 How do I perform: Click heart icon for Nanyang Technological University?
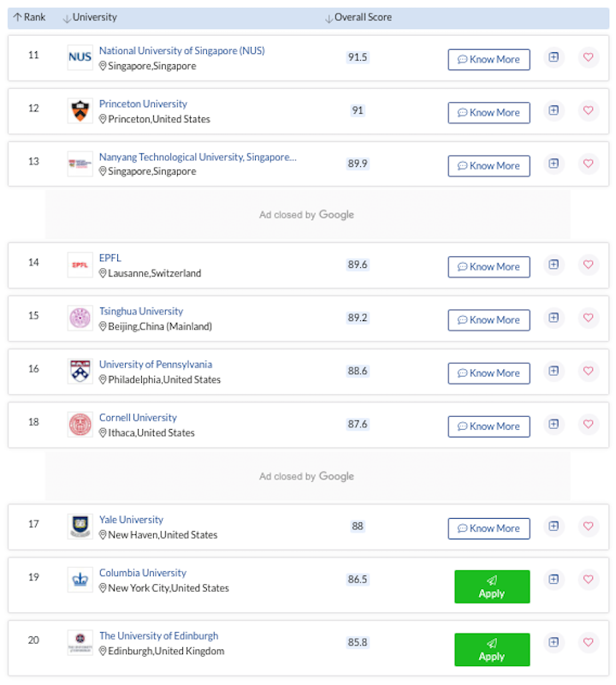pos(588,164)
